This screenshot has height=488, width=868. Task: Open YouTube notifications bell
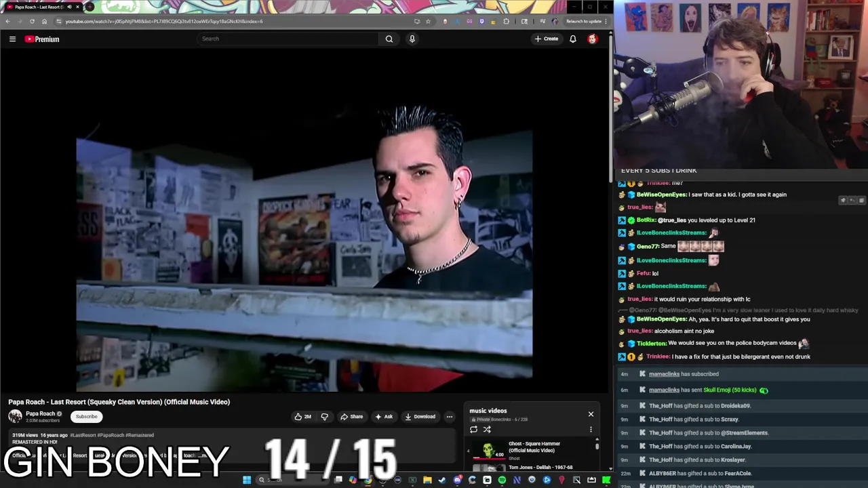(x=573, y=39)
